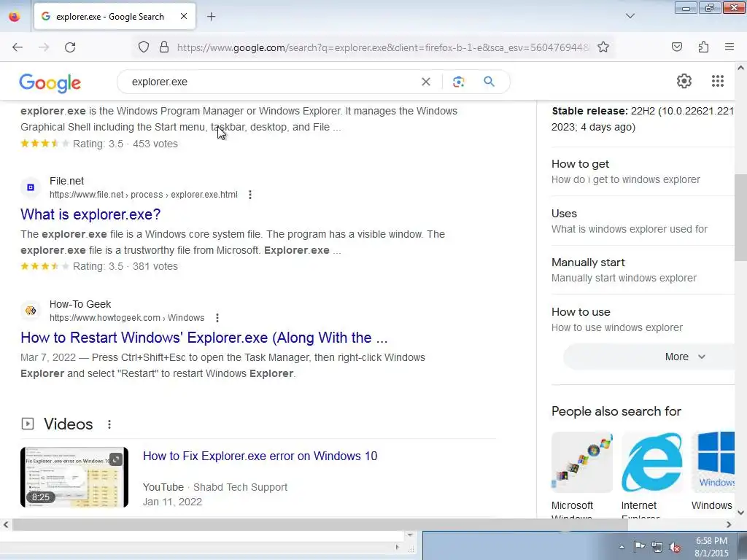
Task: Open the Extensions puzzle icon
Action: pos(703,47)
